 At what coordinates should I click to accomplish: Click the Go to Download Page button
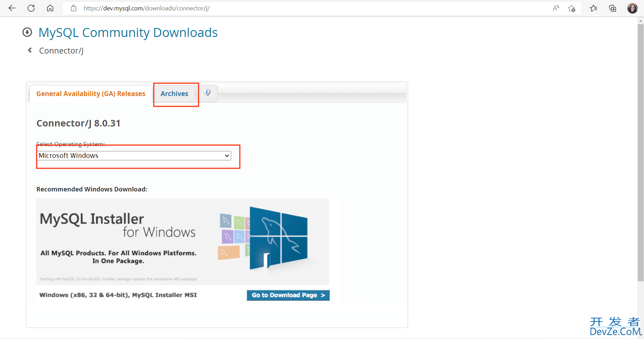pos(288,295)
